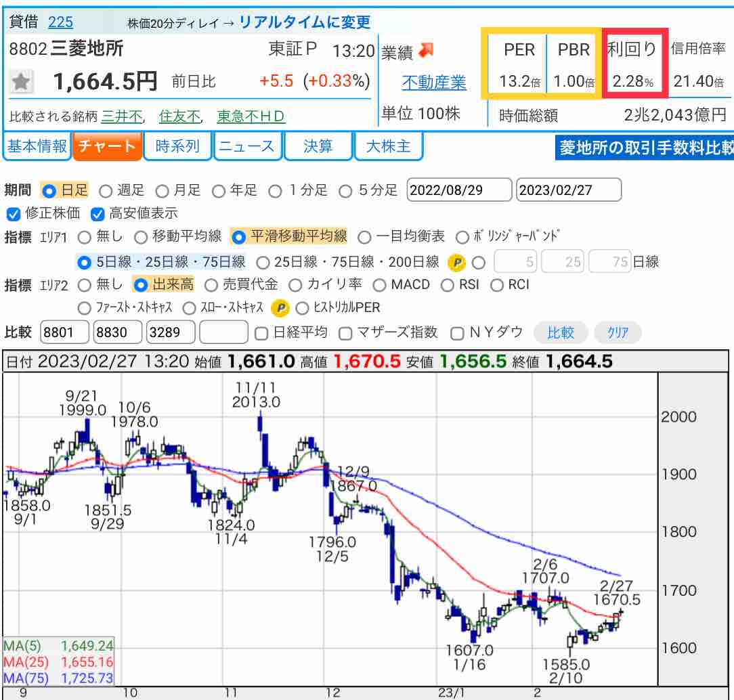
Task: Select custom moving average radio button
Action: pos(479,263)
